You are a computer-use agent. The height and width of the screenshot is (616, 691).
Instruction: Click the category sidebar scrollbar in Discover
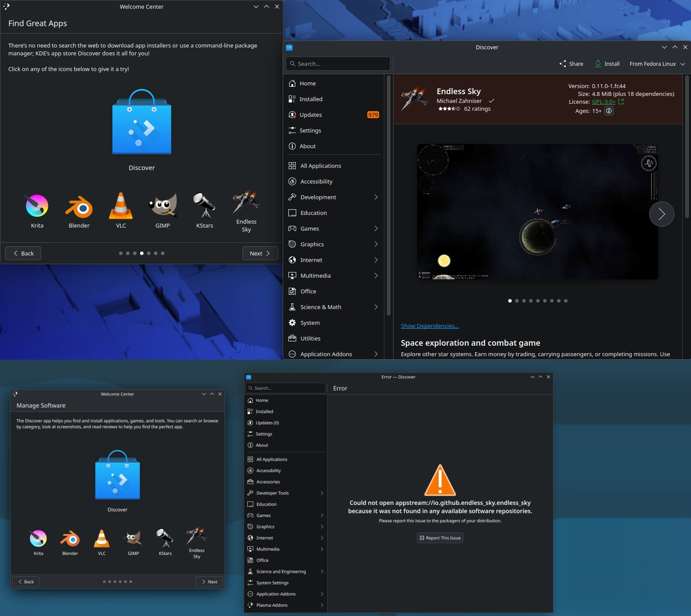(x=389, y=196)
